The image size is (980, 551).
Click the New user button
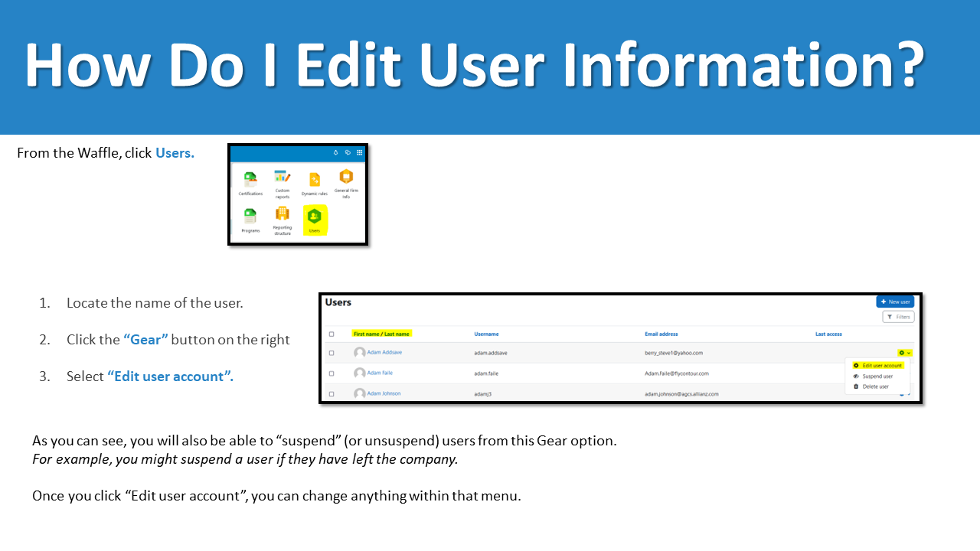[x=894, y=301]
